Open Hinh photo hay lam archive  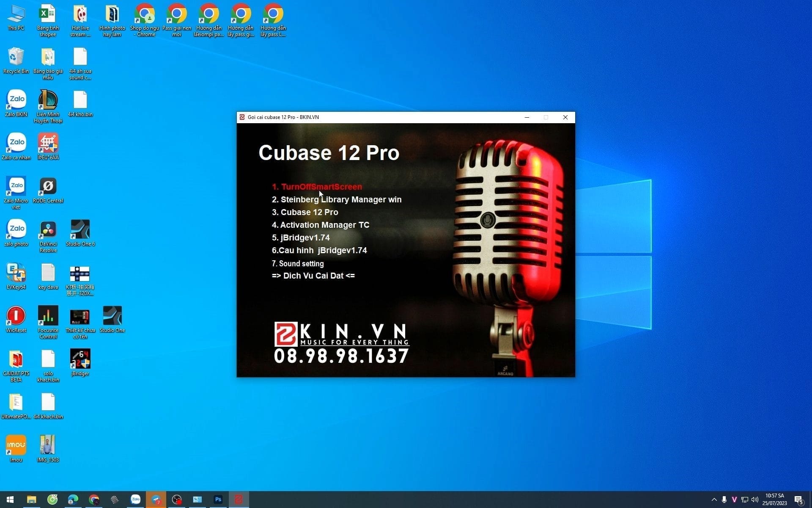(112, 20)
